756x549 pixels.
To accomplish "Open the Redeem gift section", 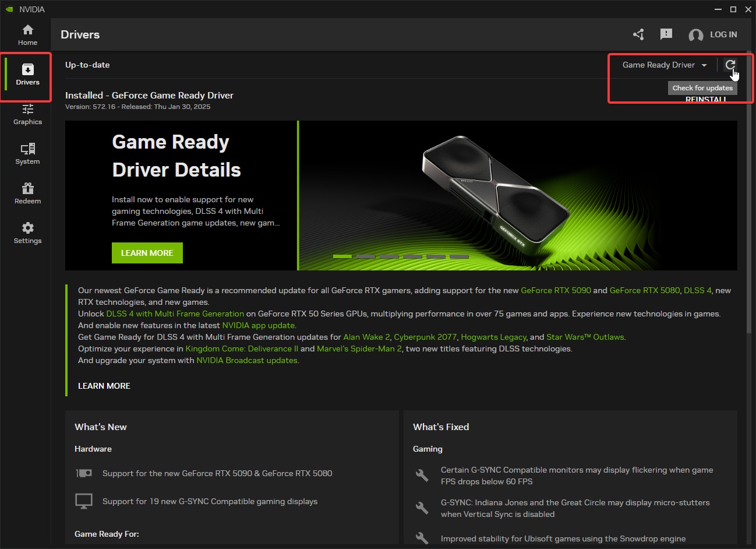I will point(27,193).
